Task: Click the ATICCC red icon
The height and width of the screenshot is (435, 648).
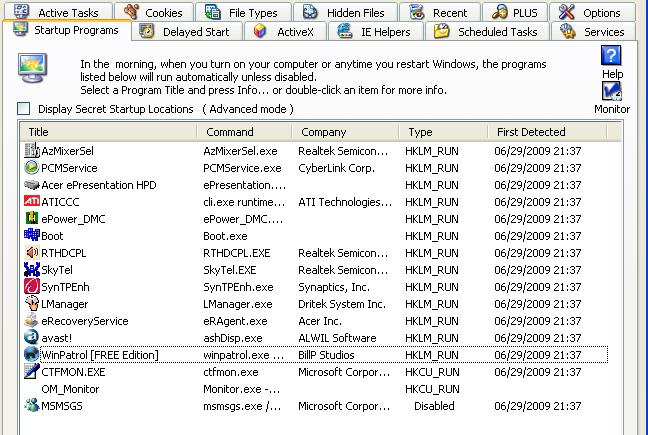Action: click(32, 202)
